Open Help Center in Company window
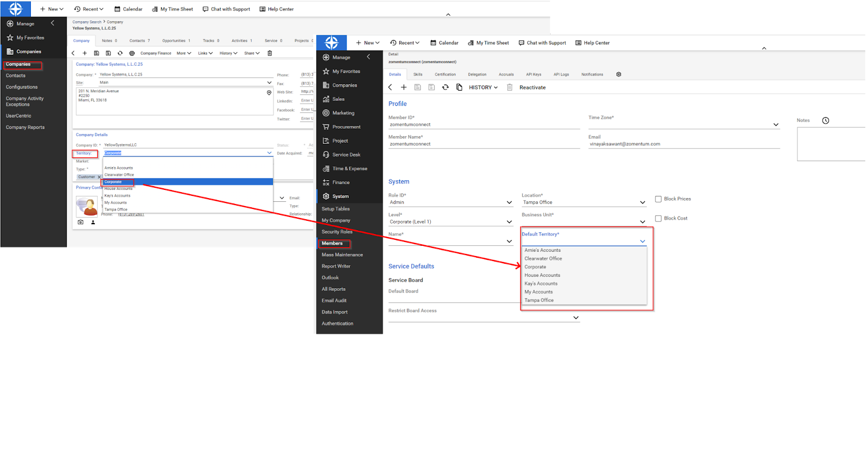 coord(277,9)
